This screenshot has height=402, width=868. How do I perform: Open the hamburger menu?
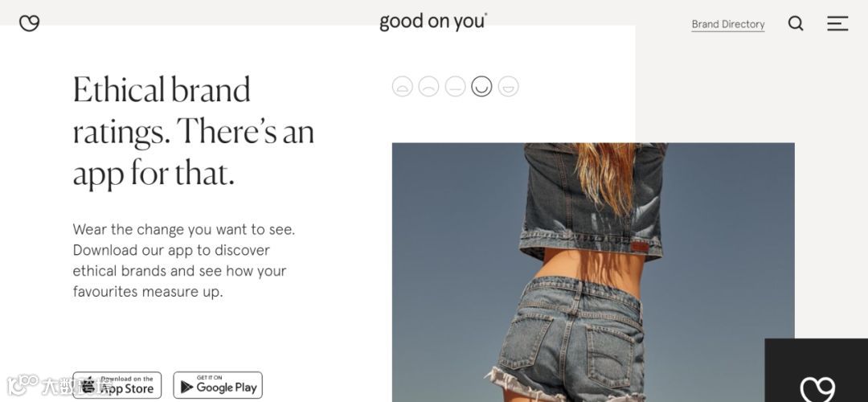[x=837, y=23]
